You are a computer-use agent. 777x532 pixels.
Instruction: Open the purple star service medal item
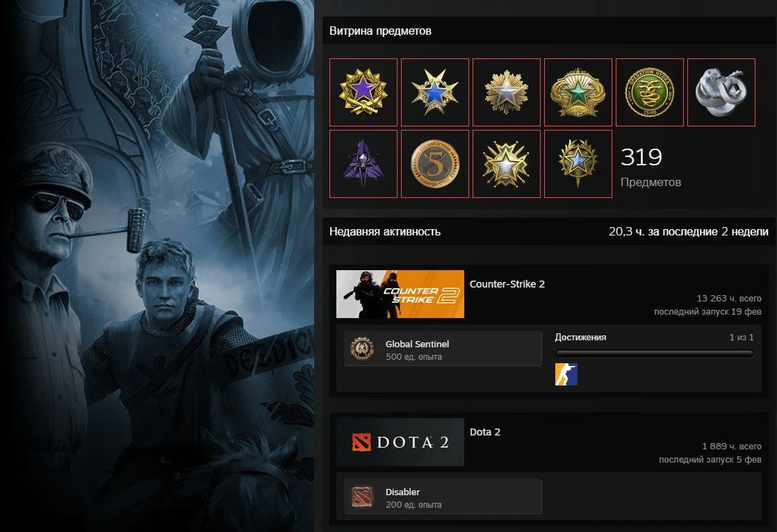[x=363, y=92]
